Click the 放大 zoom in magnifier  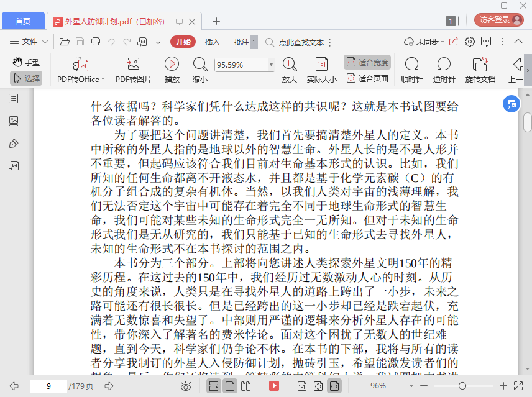290,70
